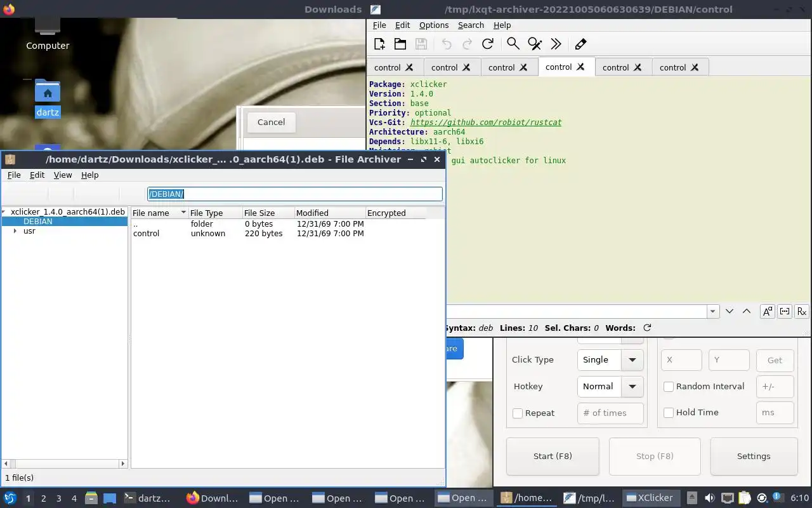
Task: Sort by the Modified column header
Action: [x=330, y=213]
